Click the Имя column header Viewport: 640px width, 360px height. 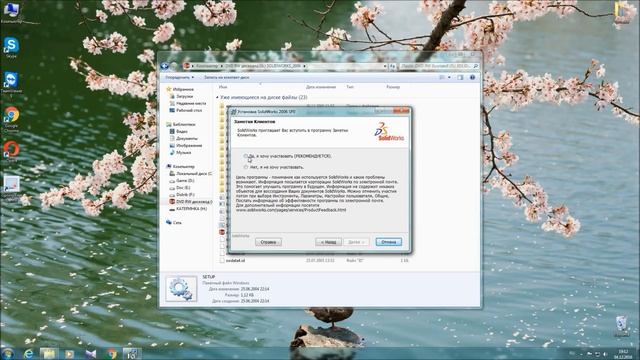pos(223,87)
